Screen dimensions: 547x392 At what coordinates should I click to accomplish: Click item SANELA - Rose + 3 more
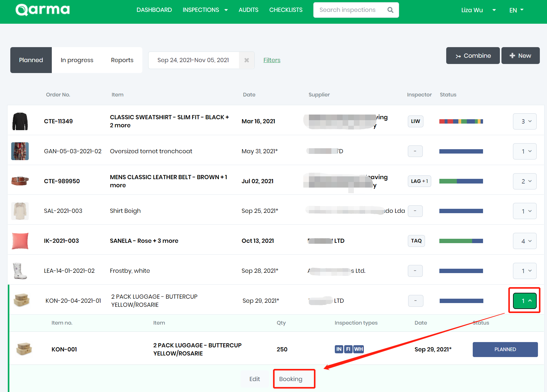pyautogui.click(x=144, y=241)
